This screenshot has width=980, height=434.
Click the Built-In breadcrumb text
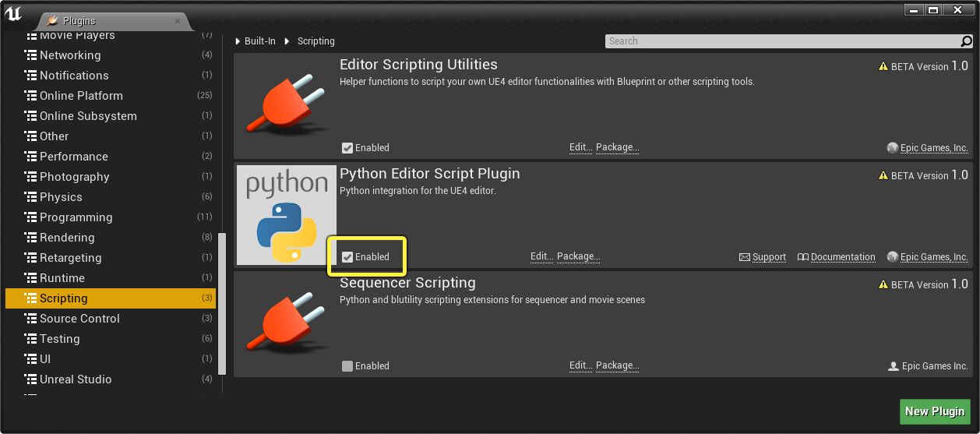[x=260, y=41]
